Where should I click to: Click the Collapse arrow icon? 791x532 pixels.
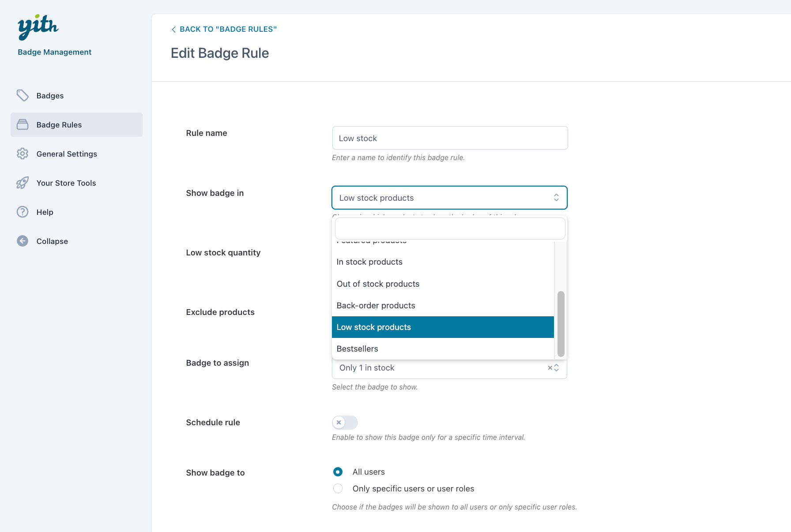pyautogui.click(x=23, y=241)
